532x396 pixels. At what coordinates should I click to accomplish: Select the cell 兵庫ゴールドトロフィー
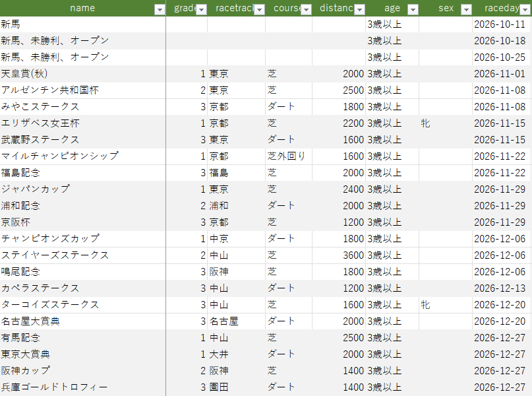click(x=83, y=387)
